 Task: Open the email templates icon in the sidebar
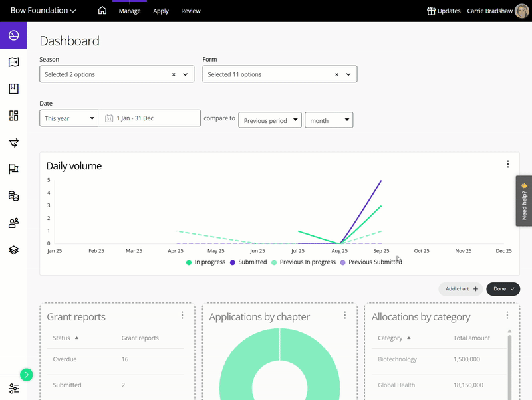click(13, 62)
